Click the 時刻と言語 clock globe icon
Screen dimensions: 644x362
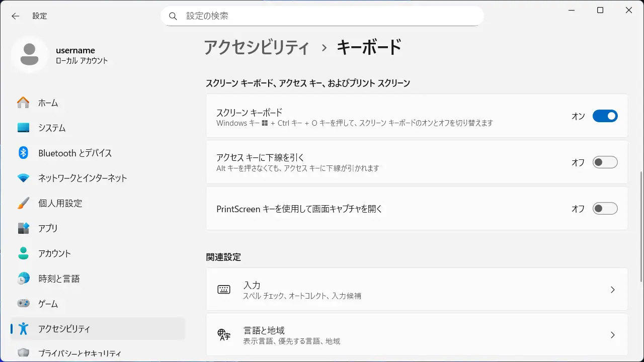point(23,279)
